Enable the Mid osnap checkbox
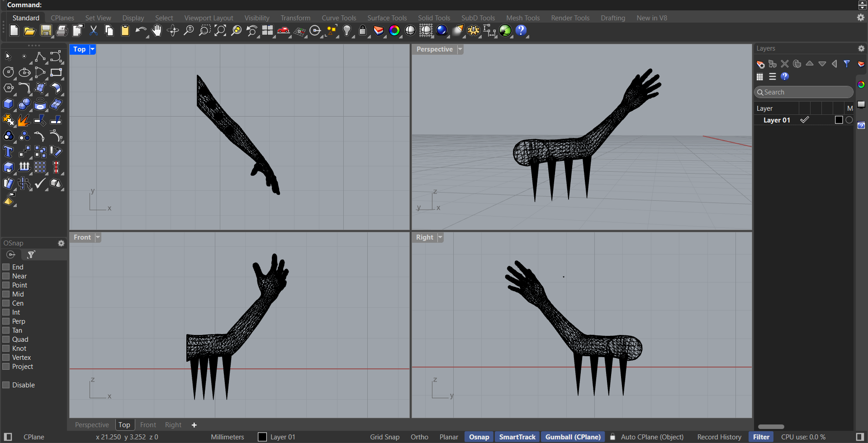The width and height of the screenshot is (868, 443). coord(6,294)
